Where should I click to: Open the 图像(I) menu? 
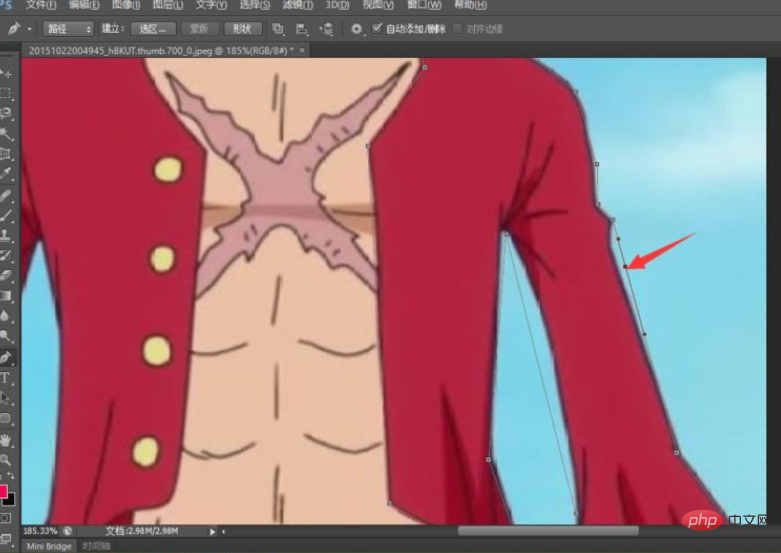[x=126, y=5]
